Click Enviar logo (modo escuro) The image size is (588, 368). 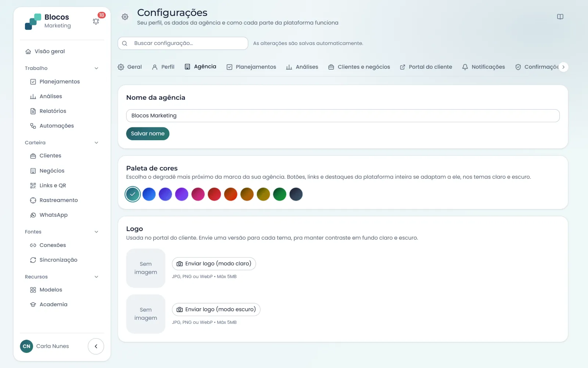click(x=216, y=309)
